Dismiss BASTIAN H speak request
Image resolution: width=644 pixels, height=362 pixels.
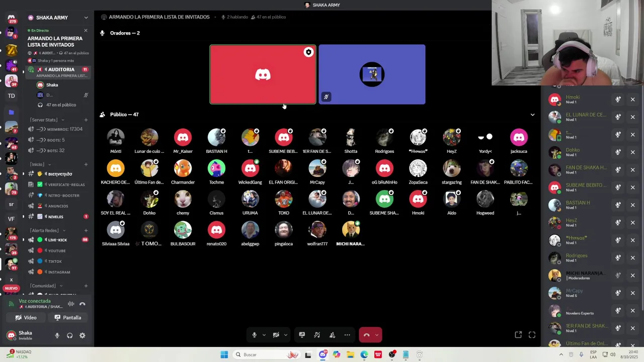coord(633,205)
